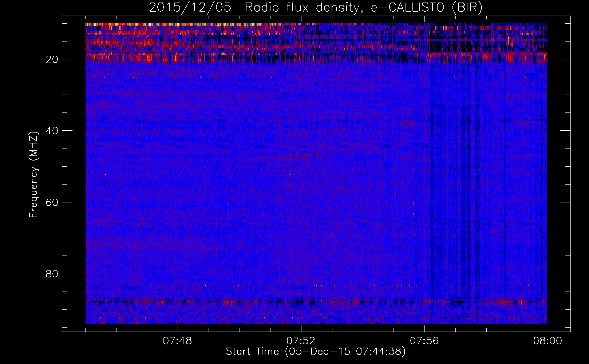This screenshot has height=364, width=589.
Task: Click the 08:00 time axis tick label
Action: point(548,341)
